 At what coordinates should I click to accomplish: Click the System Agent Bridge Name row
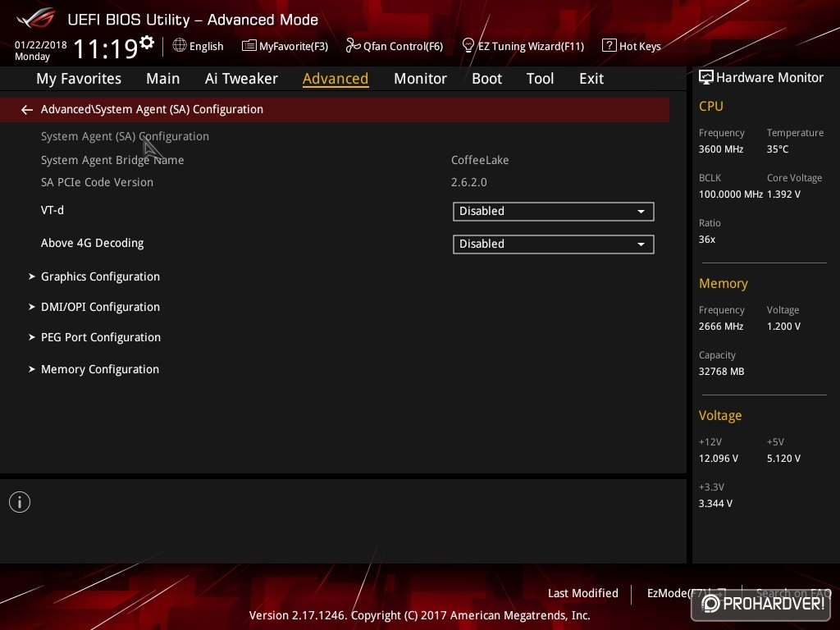112,160
